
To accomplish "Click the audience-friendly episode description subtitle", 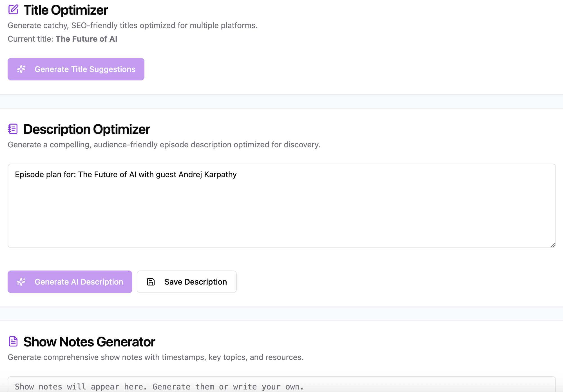I will click(x=164, y=145).
